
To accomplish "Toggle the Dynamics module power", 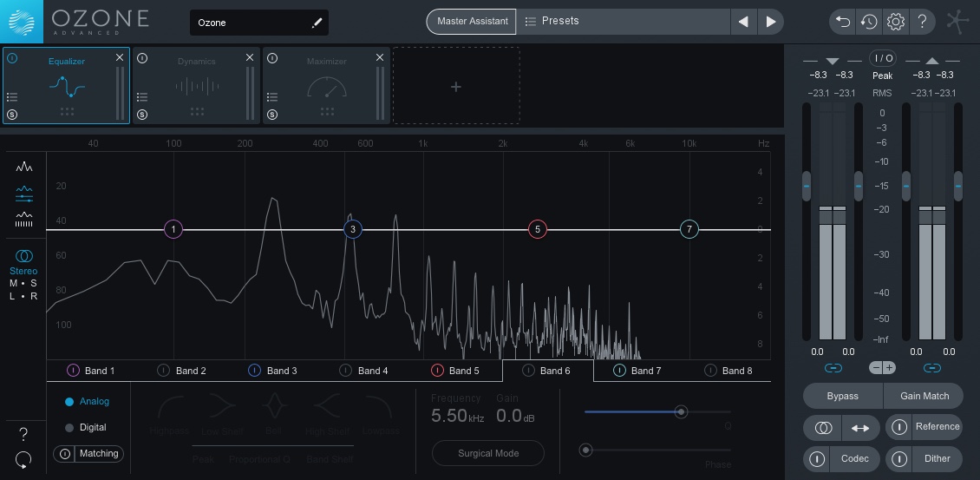I will (x=142, y=58).
